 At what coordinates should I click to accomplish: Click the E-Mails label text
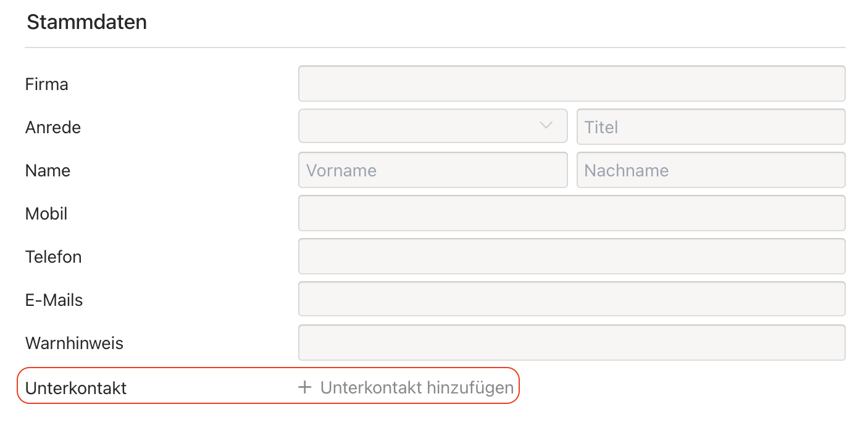54,300
